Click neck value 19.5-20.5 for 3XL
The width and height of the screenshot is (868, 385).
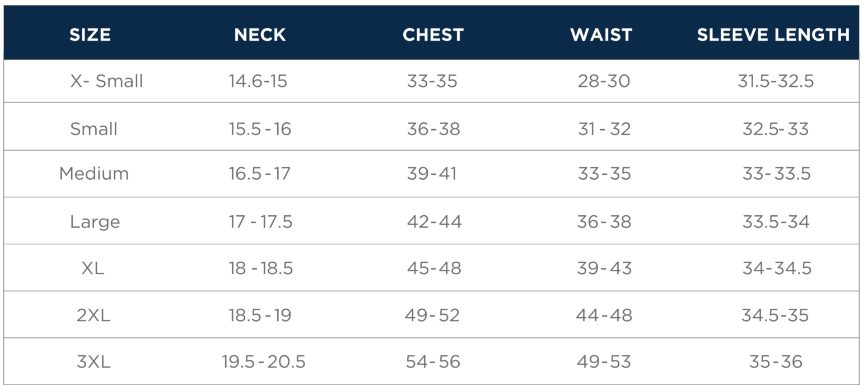click(264, 362)
